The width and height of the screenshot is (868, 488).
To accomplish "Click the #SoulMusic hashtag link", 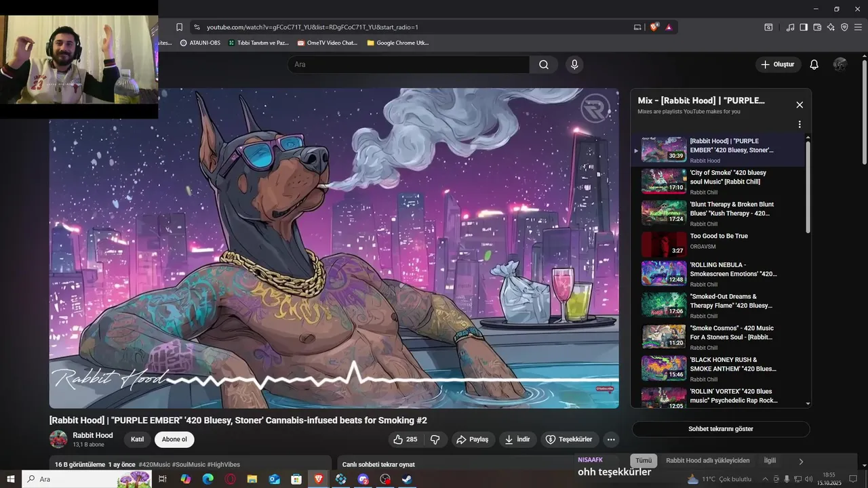I will pos(189,464).
